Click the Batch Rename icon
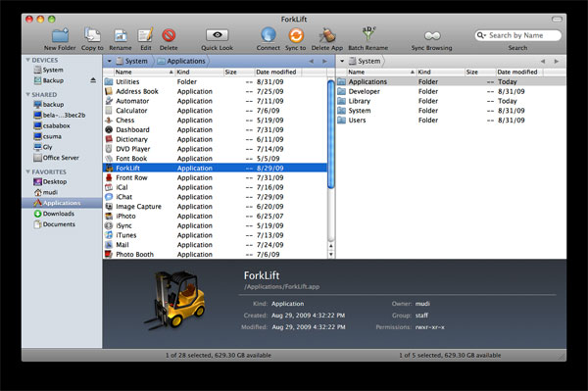 (x=368, y=34)
